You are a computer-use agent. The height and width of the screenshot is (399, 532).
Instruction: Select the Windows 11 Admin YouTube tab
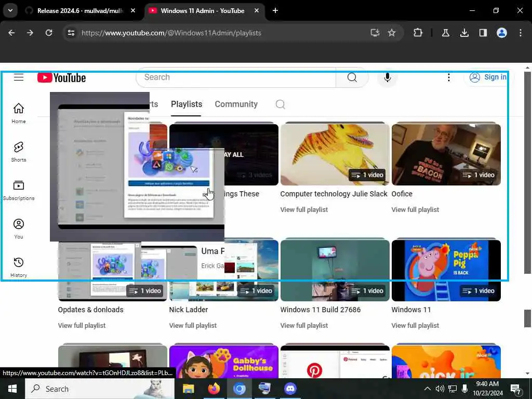point(203,11)
